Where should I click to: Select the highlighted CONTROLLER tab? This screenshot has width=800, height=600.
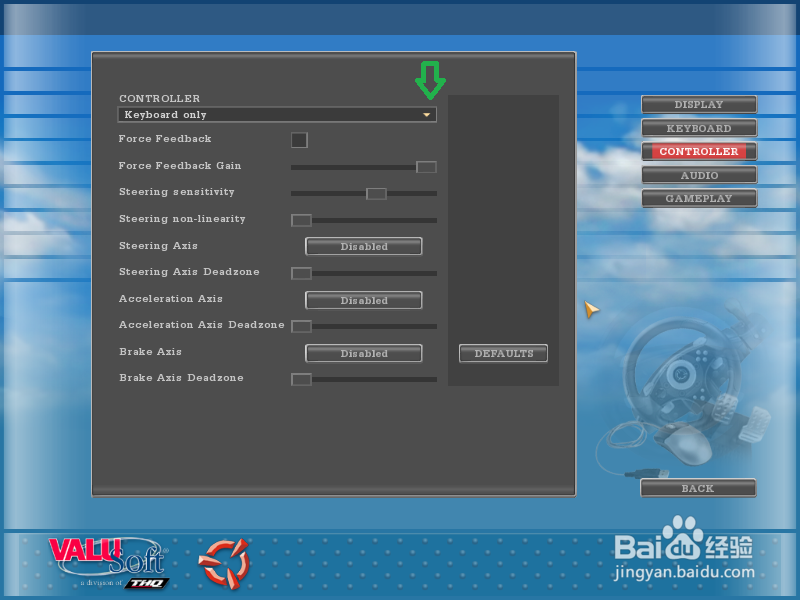(699, 152)
